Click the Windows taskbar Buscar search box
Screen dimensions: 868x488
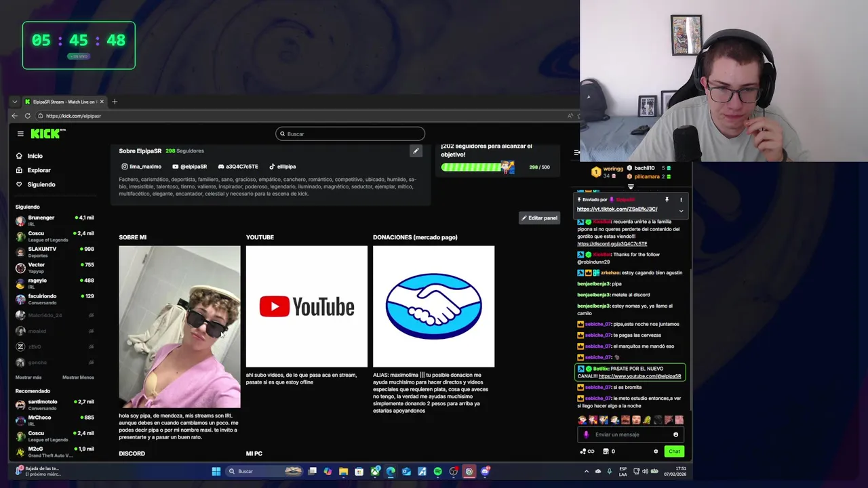pos(264,471)
